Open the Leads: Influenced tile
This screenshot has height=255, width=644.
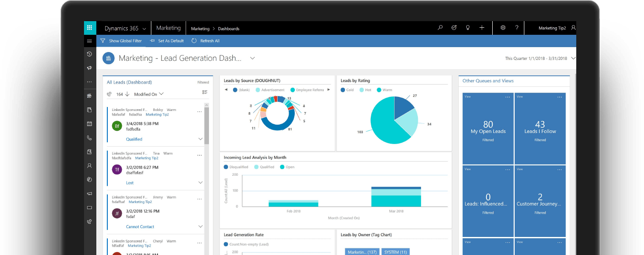pyautogui.click(x=488, y=201)
